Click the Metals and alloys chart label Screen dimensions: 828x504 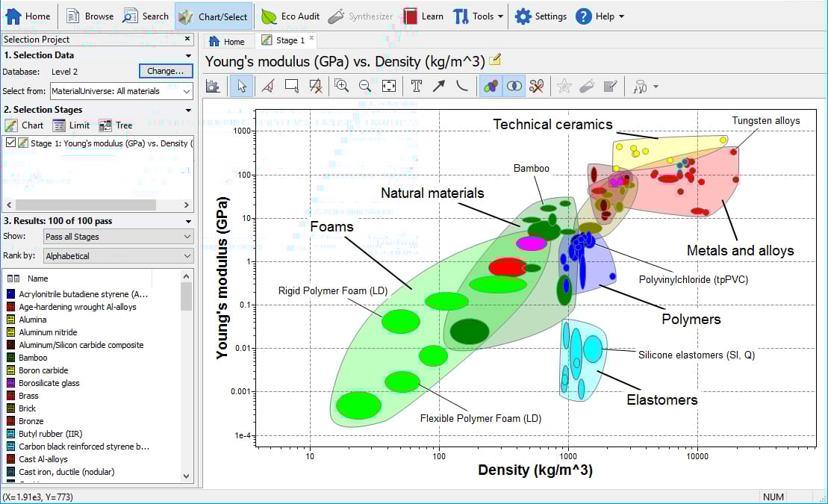pyautogui.click(x=741, y=250)
